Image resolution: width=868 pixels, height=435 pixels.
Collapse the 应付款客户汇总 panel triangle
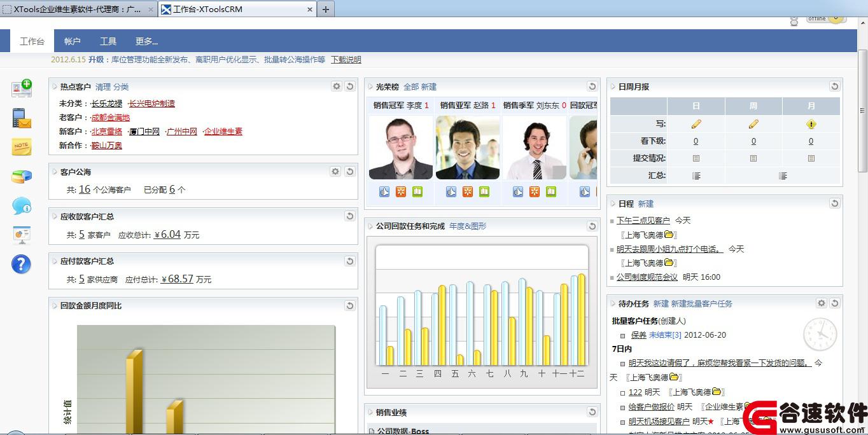coord(55,261)
